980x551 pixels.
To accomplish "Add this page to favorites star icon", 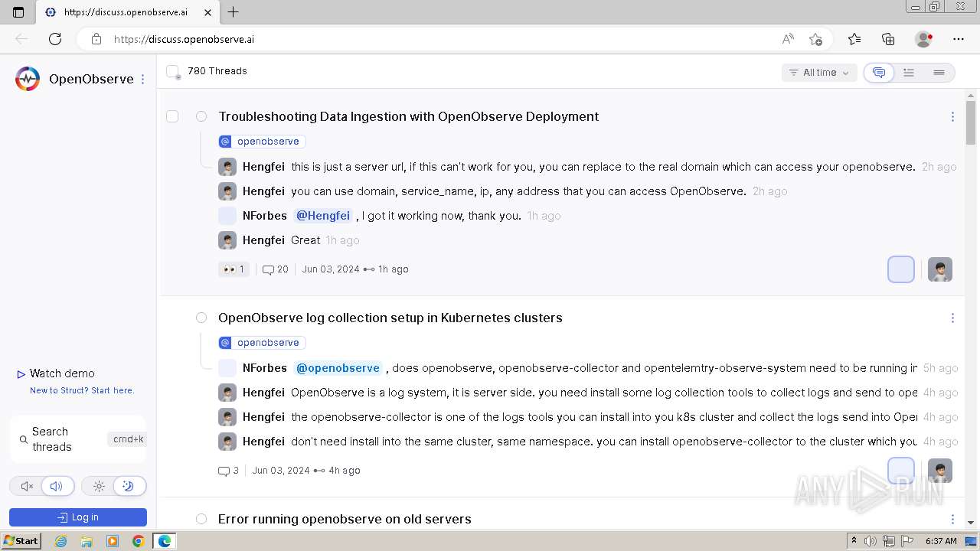I will [815, 39].
